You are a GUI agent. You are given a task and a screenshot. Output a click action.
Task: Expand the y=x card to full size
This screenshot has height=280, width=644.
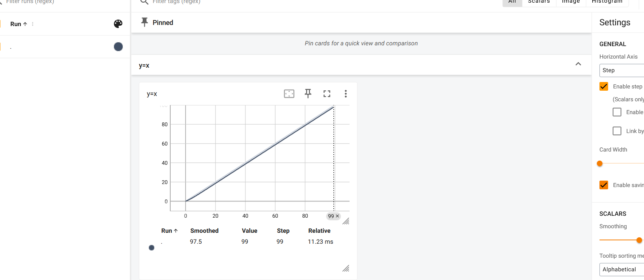(x=327, y=94)
